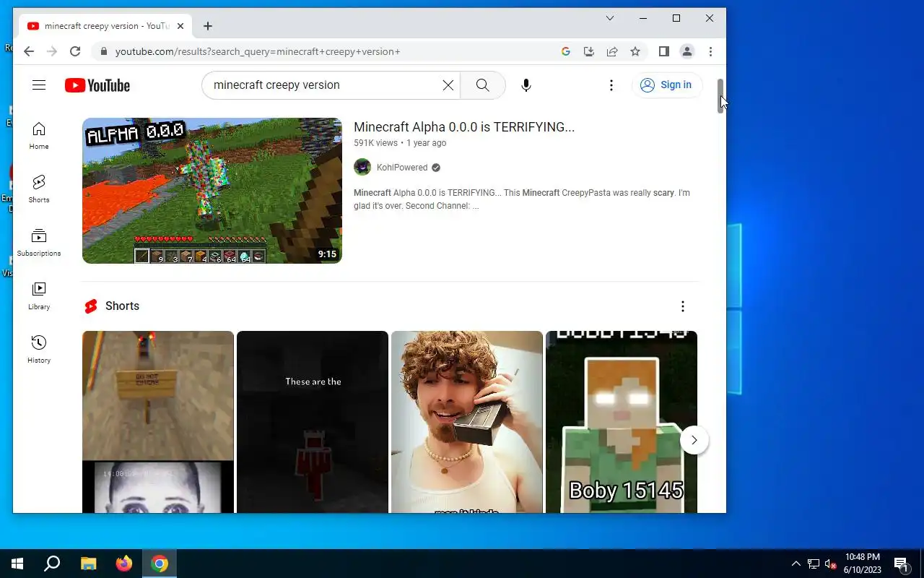Toggle the Chrome side panel

[x=664, y=51]
